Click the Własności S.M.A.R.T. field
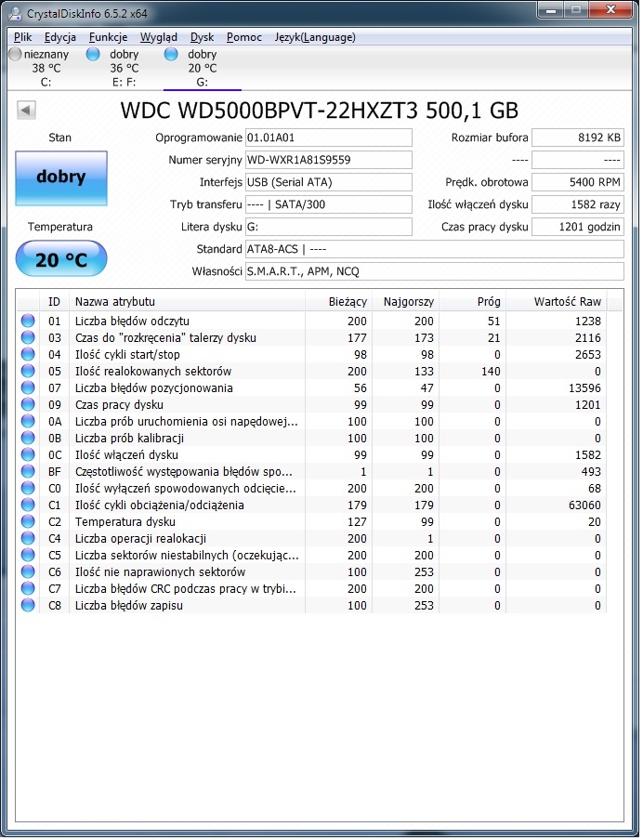 coord(435,271)
